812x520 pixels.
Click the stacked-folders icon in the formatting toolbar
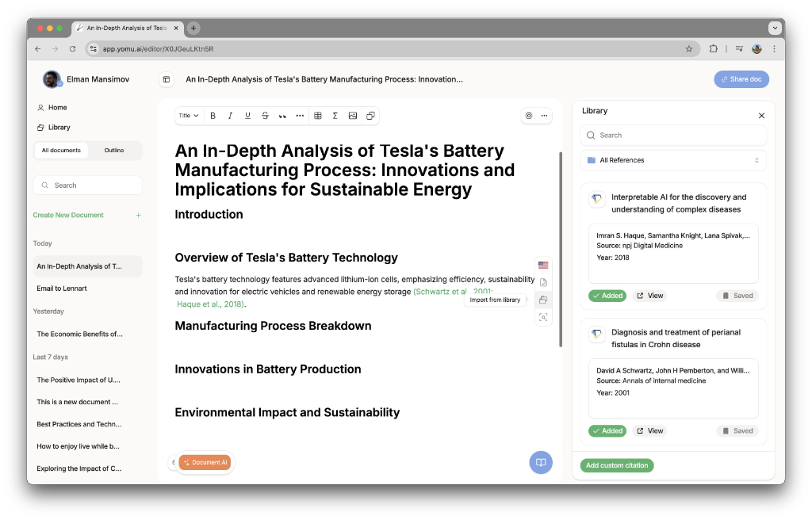click(370, 116)
